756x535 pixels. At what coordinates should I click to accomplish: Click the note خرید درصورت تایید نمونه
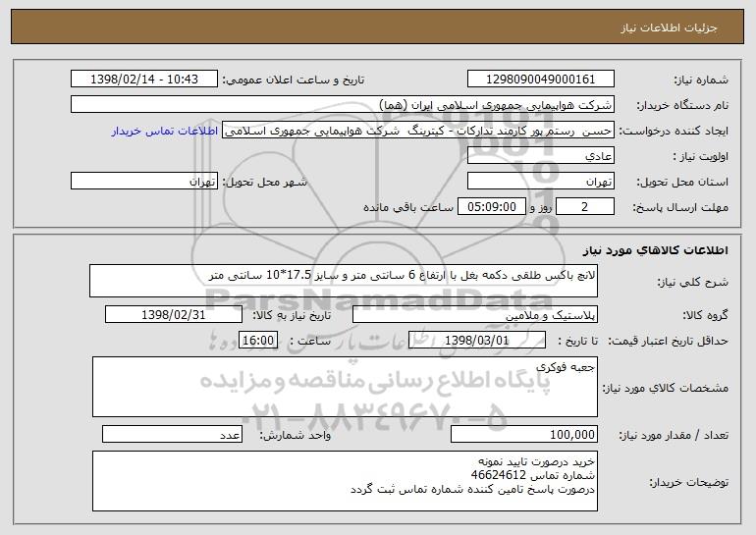tap(537, 461)
